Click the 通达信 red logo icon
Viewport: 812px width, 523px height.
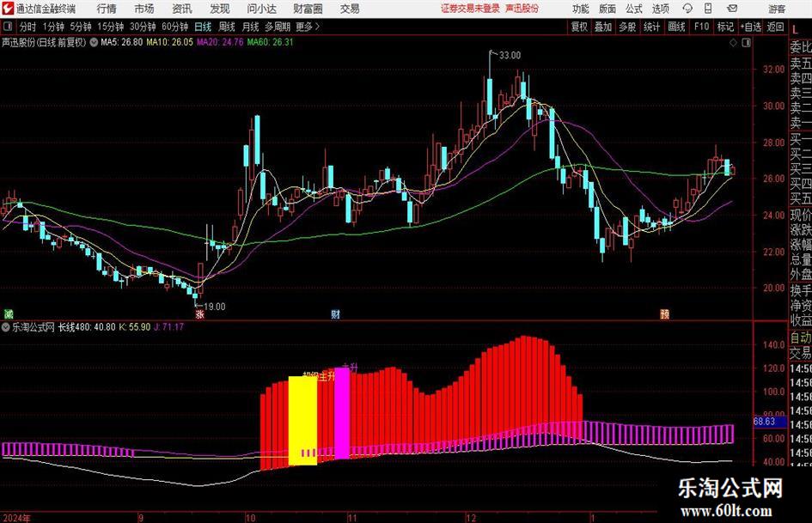pyautogui.click(x=7, y=9)
